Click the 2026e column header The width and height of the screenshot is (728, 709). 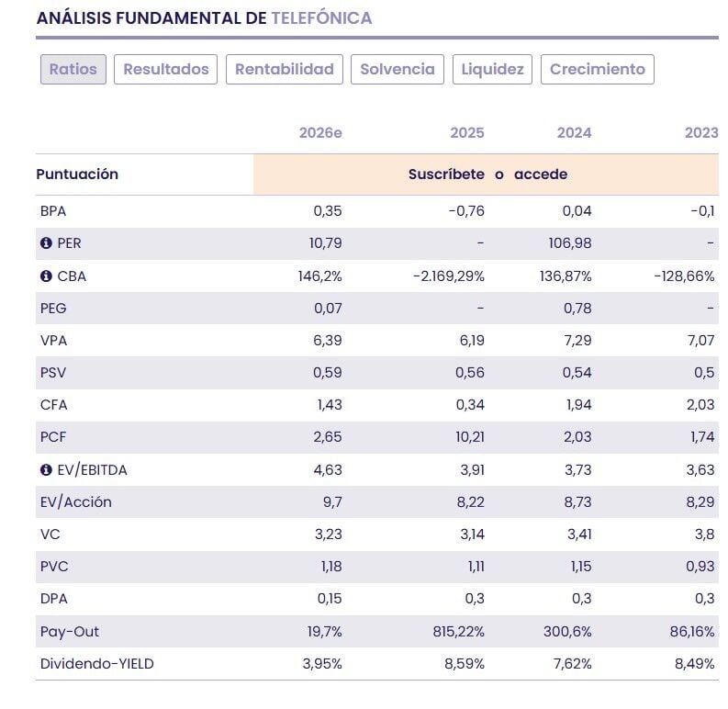point(320,133)
